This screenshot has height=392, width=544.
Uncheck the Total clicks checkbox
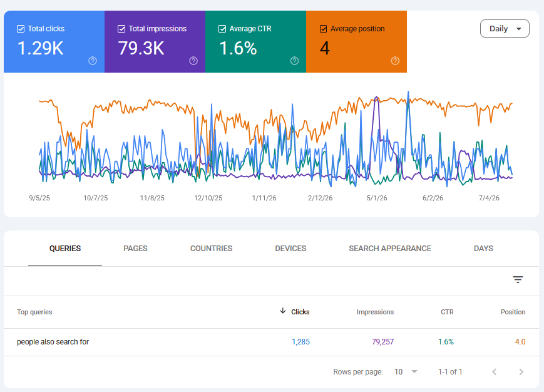point(21,29)
